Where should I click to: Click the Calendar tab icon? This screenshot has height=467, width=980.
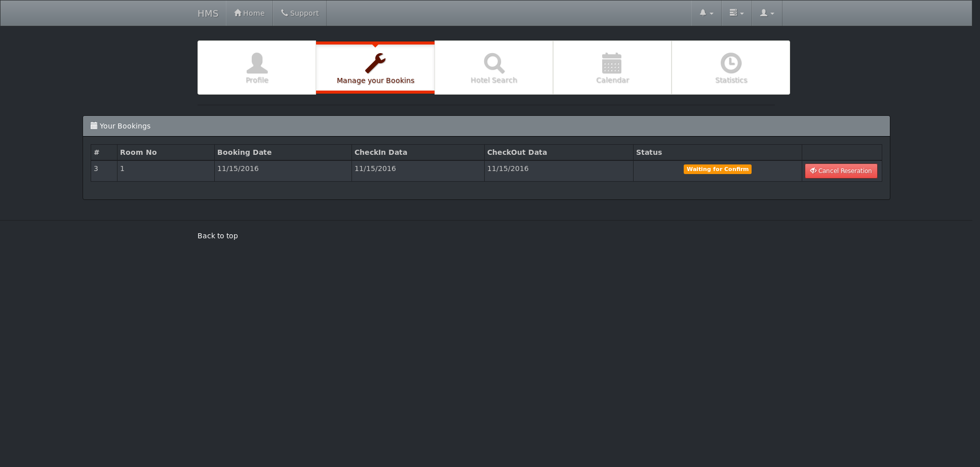(612, 63)
